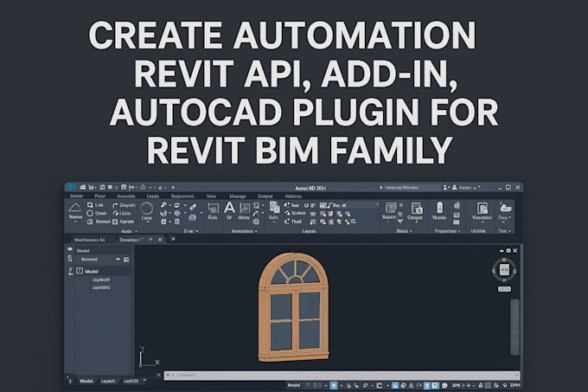Click the Minny tool icon
Screen dimensions: 588x392
pyautogui.click(x=245, y=209)
